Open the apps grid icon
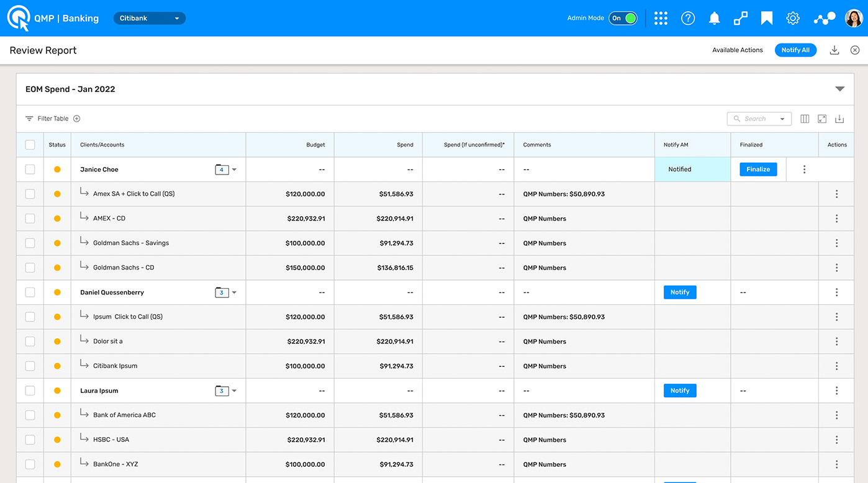 pyautogui.click(x=661, y=18)
